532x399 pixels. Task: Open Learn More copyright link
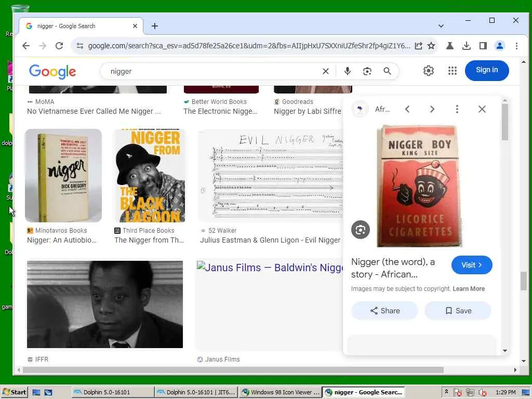(469, 289)
